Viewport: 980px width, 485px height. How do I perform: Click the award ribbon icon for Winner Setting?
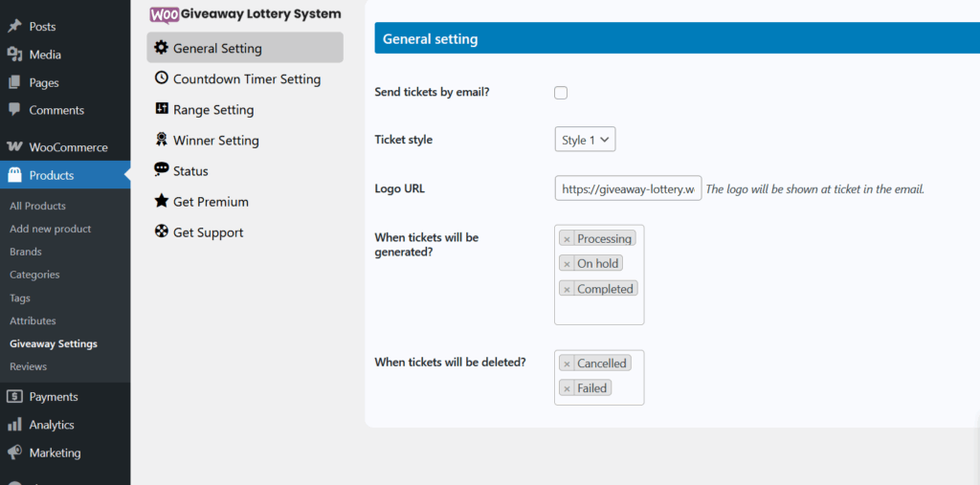(x=161, y=140)
